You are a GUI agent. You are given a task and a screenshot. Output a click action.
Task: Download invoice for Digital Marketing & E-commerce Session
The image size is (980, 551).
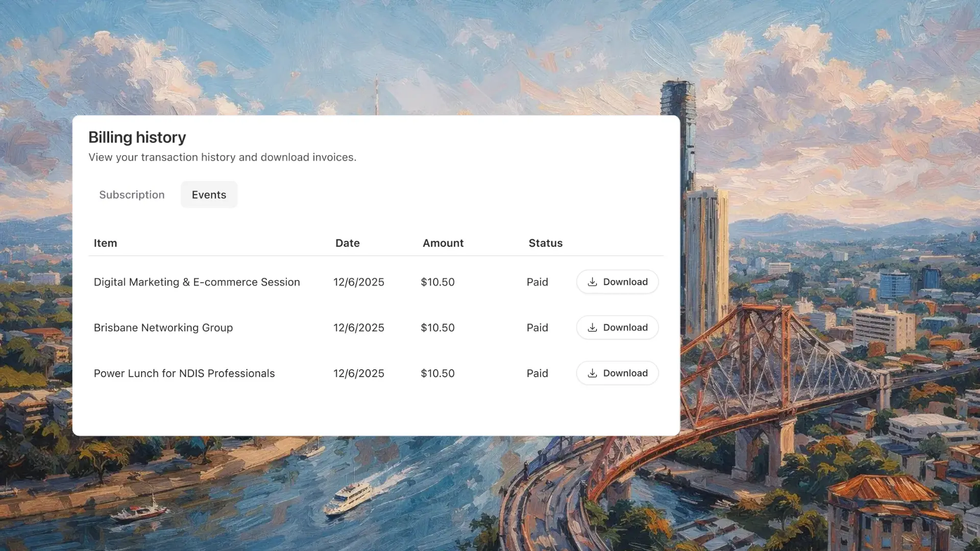(617, 282)
